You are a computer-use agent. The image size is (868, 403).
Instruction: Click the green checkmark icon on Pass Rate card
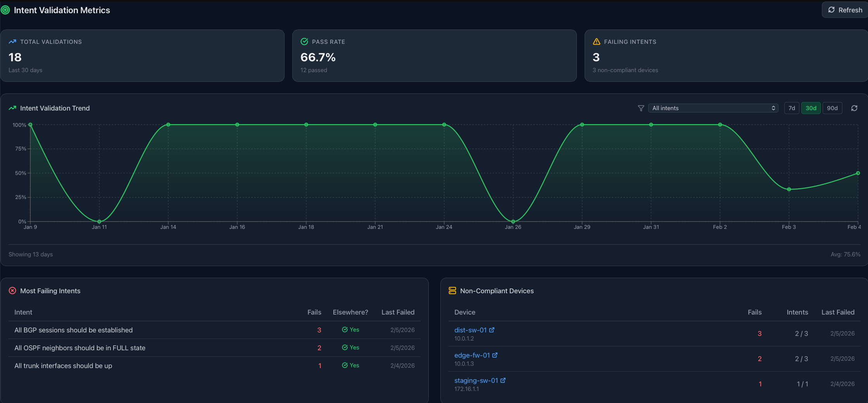(305, 42)
